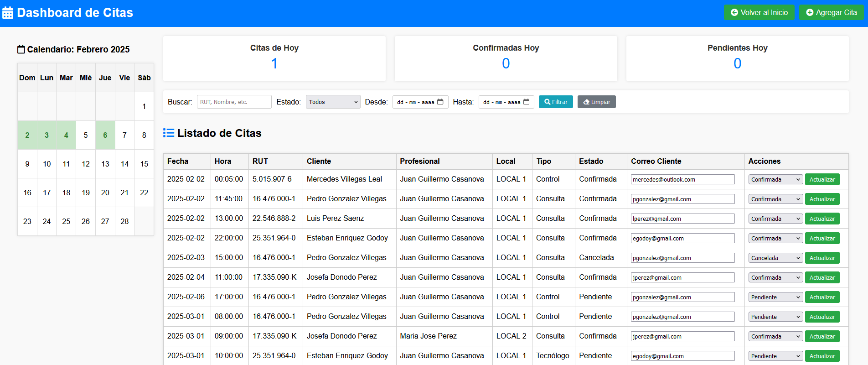Screen dimensions: 868x365
Task: Click the Citas de Hoy summary card
Action: tap(274, 58)
